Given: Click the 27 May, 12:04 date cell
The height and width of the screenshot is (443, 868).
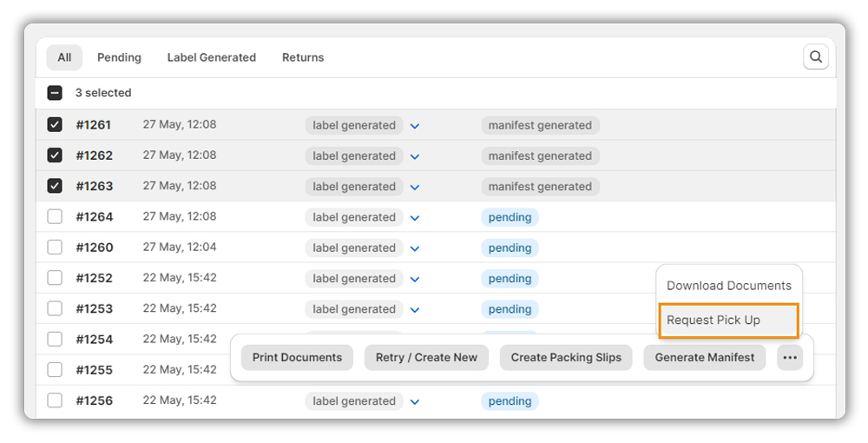Looking at the screenshot, I should (x=180, y=247).
